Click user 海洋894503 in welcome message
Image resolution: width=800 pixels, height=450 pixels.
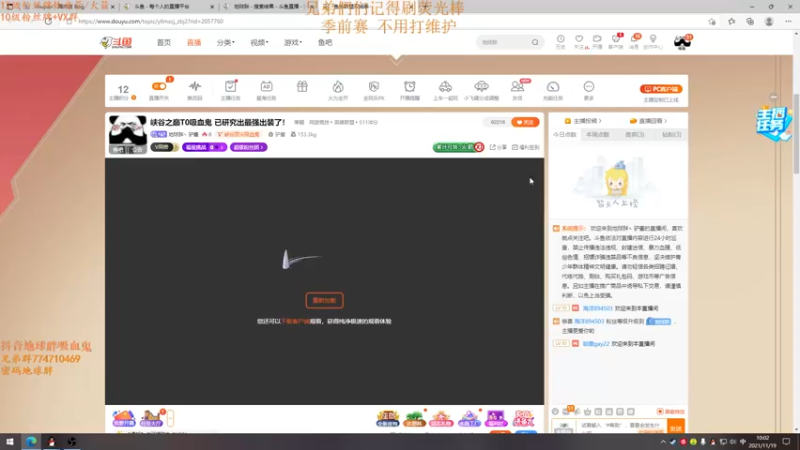click(597, 308)
